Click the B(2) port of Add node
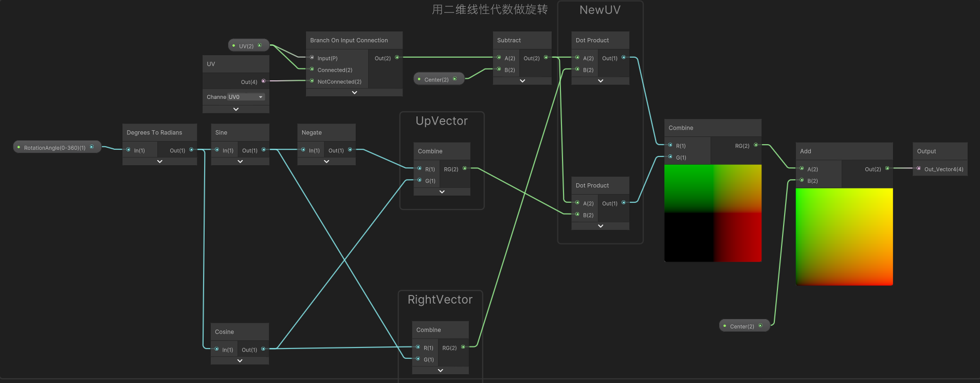The width and height of the screenshot is (980, 383). pos(802,180)
